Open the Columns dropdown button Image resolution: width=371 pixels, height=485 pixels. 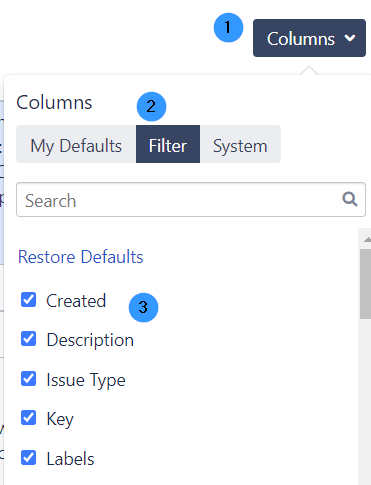[x=309, y=38]
